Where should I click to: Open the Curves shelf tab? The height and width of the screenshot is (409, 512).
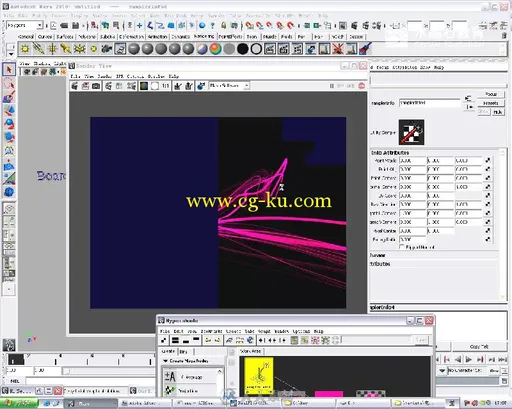45,37
